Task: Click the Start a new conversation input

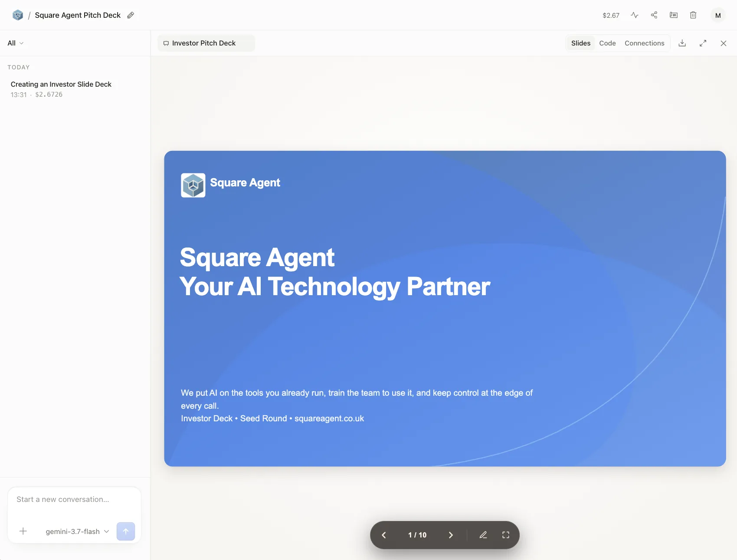Action: click(74, 499)
